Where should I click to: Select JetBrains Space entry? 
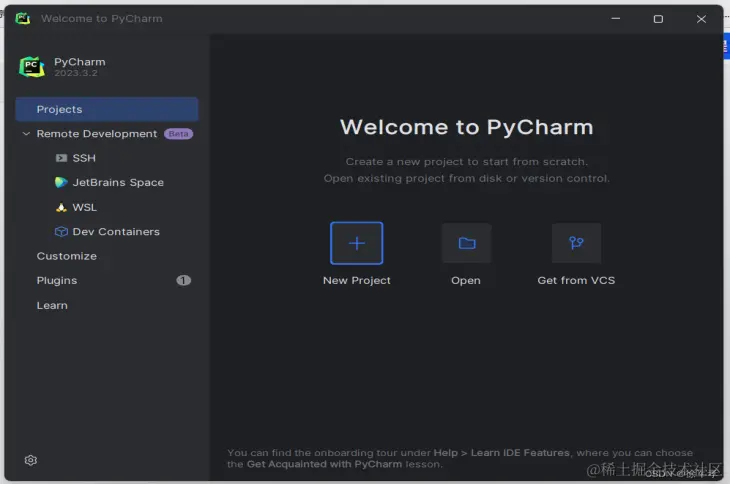pos(118,182)
